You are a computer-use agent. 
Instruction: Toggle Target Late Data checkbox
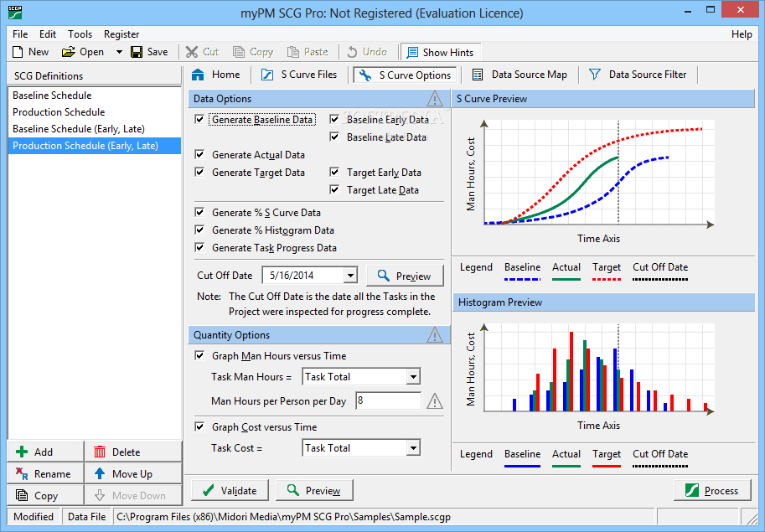tap(334, 189)
